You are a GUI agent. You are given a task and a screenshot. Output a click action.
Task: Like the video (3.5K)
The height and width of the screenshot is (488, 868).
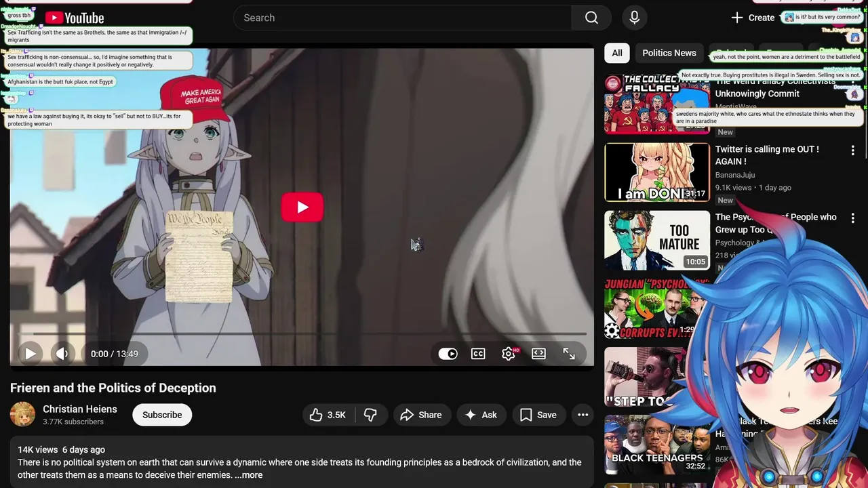coord(328,415)
